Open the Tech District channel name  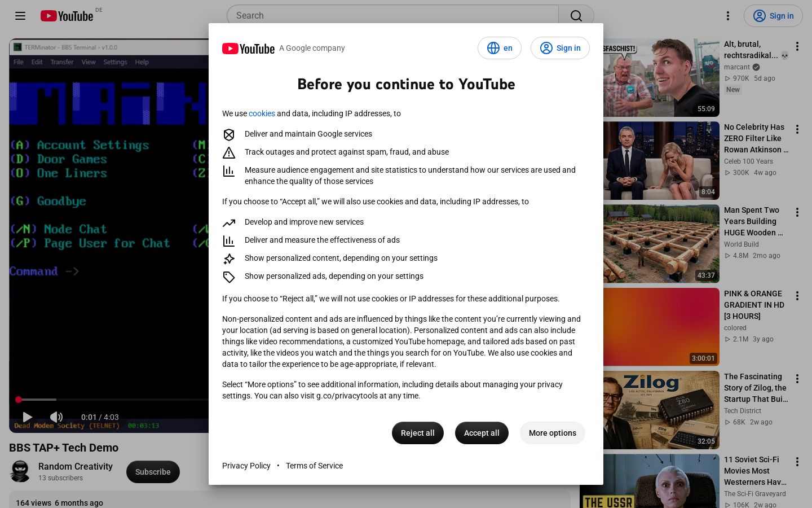pos(743,411)
